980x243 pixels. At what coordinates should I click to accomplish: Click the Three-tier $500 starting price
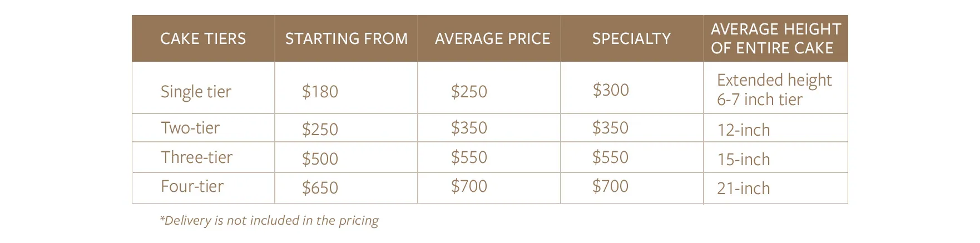point(320,158)
